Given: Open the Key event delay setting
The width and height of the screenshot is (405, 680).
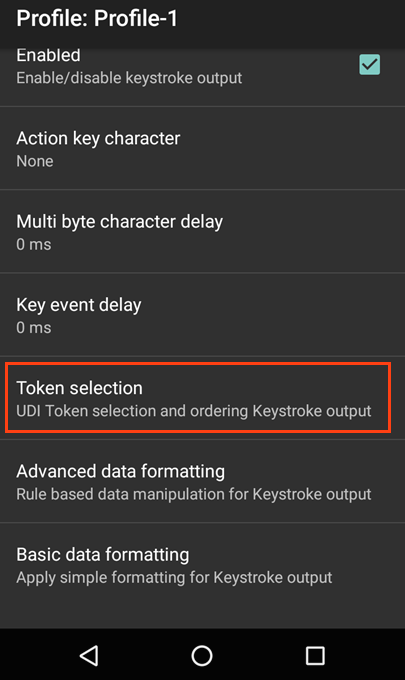Looking at the screenshot, I should point(202,315).
